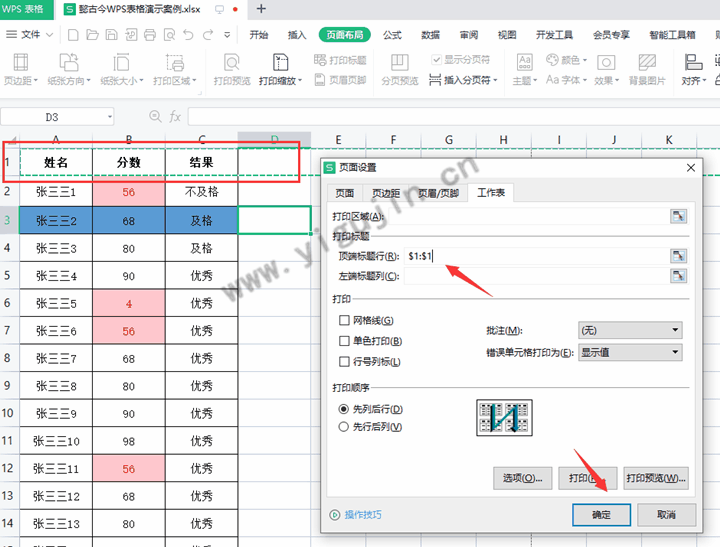Switch to the 视图 ribbon tab
This screenshot has height=547, width=720.
click(507, 35)
